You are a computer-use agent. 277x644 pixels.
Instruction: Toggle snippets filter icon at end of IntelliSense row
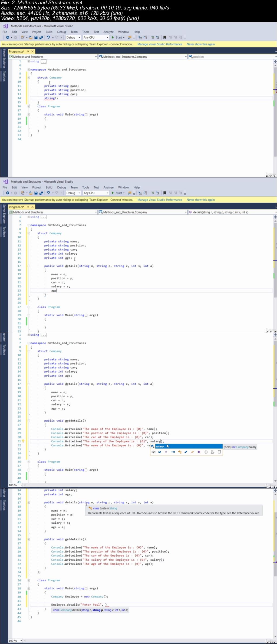click(x=219, y=452)
